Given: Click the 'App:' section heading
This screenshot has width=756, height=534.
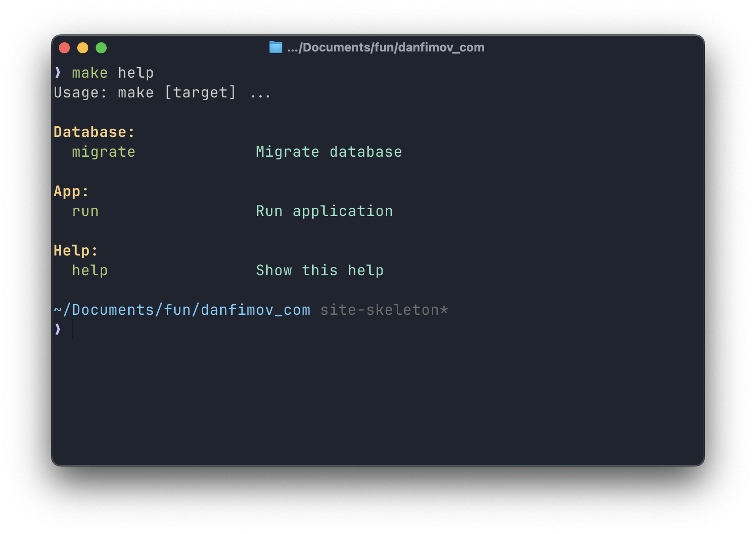Looking at the screenshot, I should coord(71,191).
